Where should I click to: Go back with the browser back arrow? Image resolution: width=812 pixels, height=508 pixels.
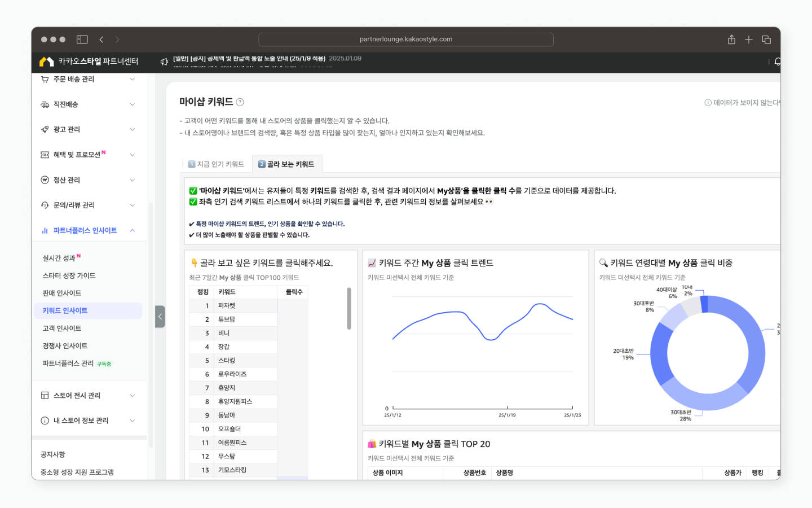101,40
